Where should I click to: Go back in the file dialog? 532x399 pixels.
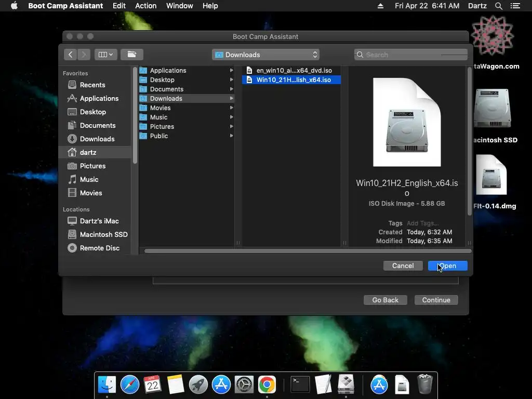pos(70,55)
